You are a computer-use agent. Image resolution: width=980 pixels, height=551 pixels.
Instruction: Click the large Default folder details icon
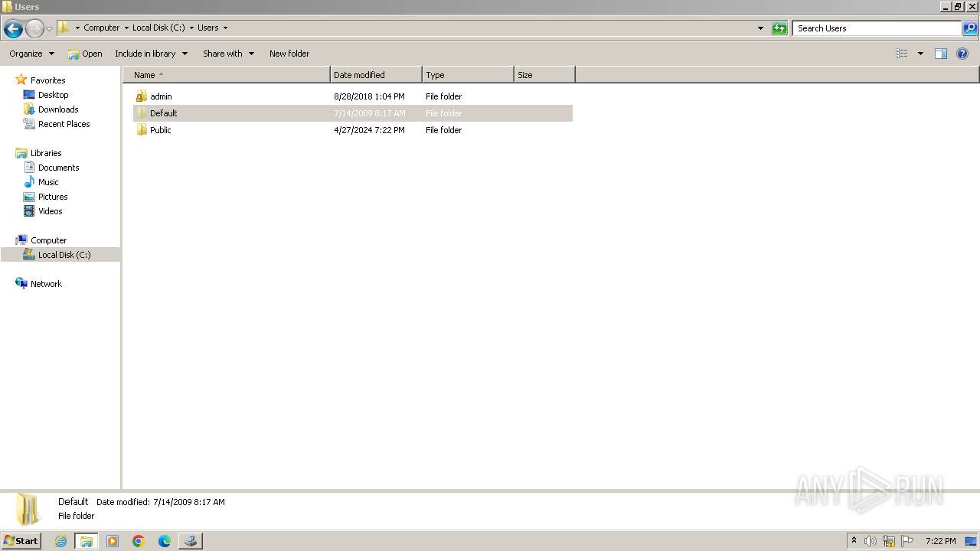click(28, 509)
